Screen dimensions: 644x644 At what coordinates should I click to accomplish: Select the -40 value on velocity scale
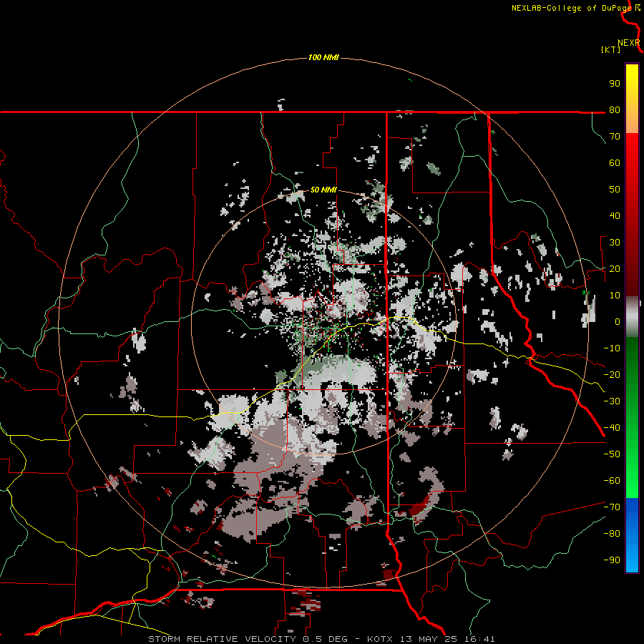tap(612, 428)
